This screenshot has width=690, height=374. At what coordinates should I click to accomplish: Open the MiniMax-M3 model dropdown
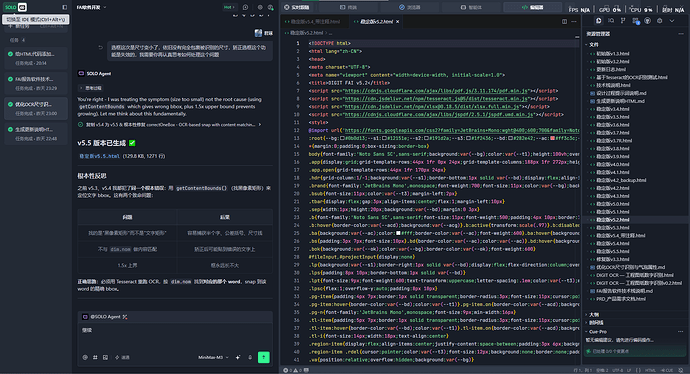coord(213,357)
